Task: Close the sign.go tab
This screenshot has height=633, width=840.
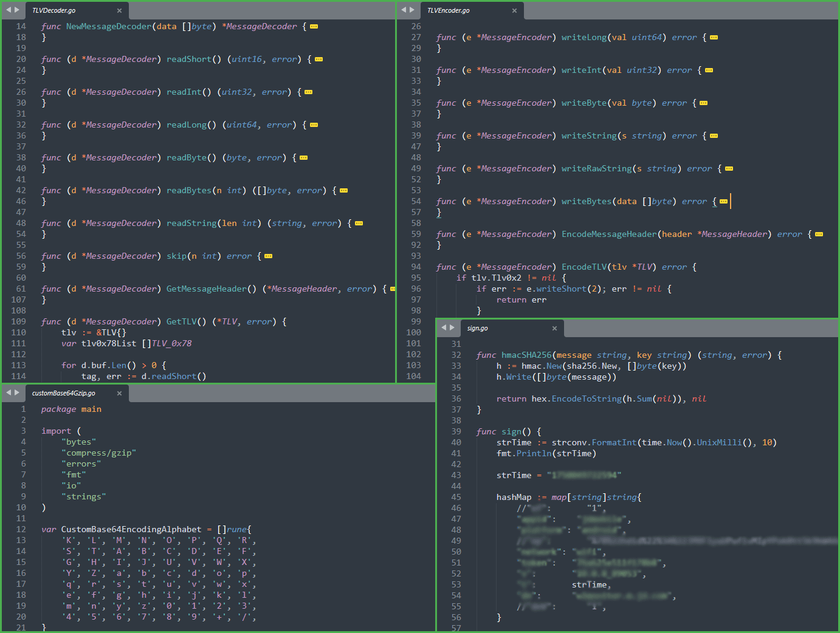Action: coord(554,328)
